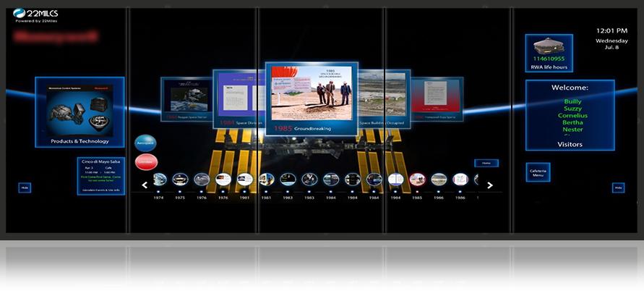This screenshot has width=644, height=291.
Task: Open the Cinco di Mayo Salsa event card
Action: (101, 176)
